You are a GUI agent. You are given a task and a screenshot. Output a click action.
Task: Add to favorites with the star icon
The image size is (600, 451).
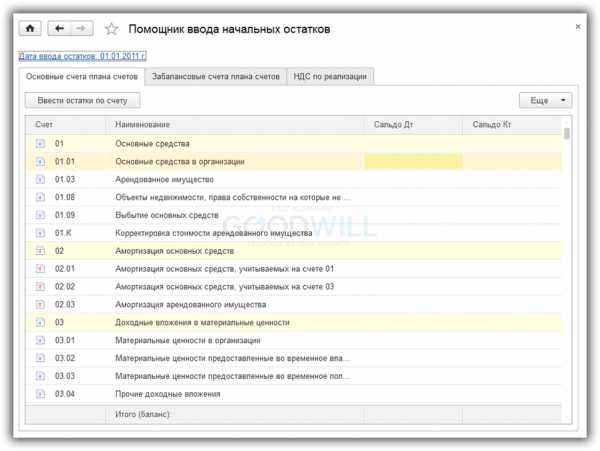(x=111, y=29)
